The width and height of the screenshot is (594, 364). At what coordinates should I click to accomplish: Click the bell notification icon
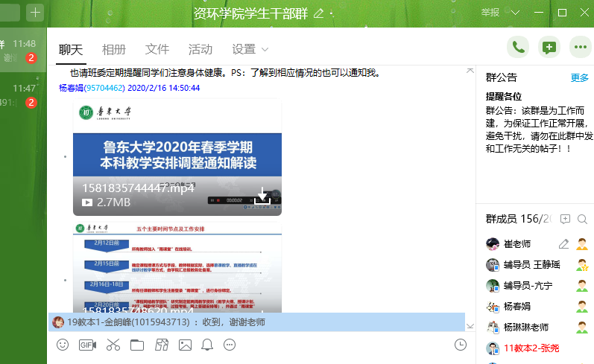(x=207, y=345)
